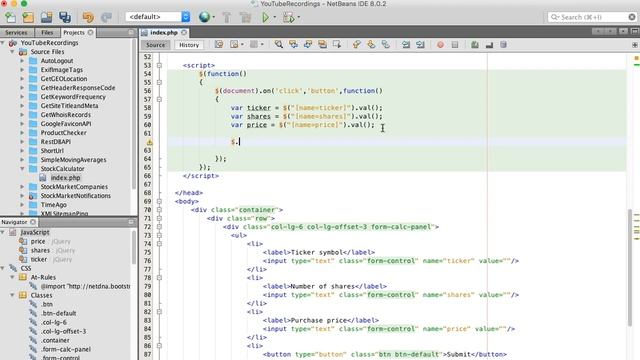Viewport: 640px width, 360px height.
Task: Switch editor to History view
Action: pos(189,45)
